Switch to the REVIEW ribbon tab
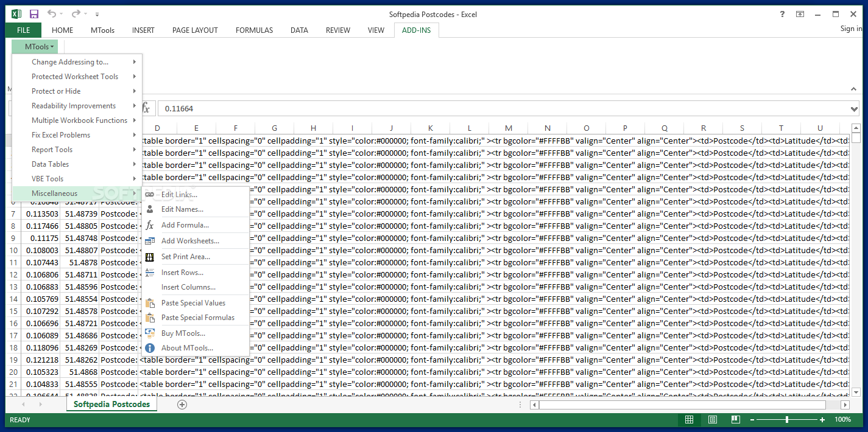The height and width of the screenshot is (432, 868). click(x=338, y=30)
